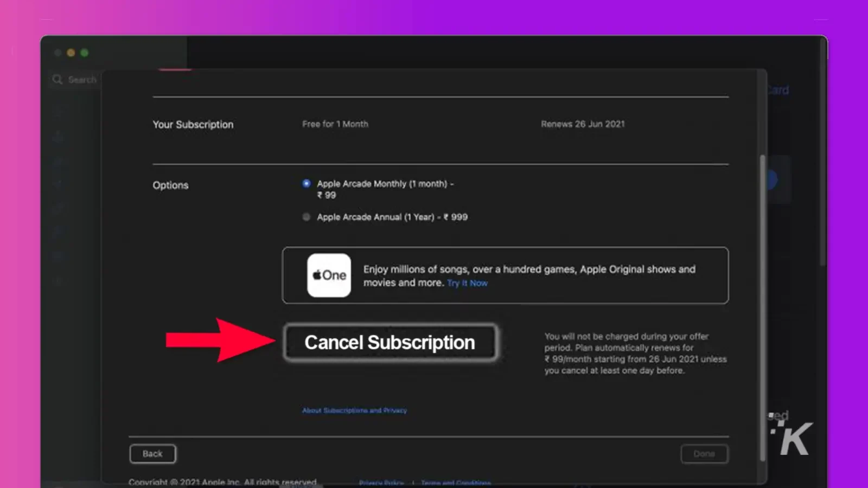
Task: Select Apple Arcade Monthly ₹ 99 option
Action: pos(307,184)
